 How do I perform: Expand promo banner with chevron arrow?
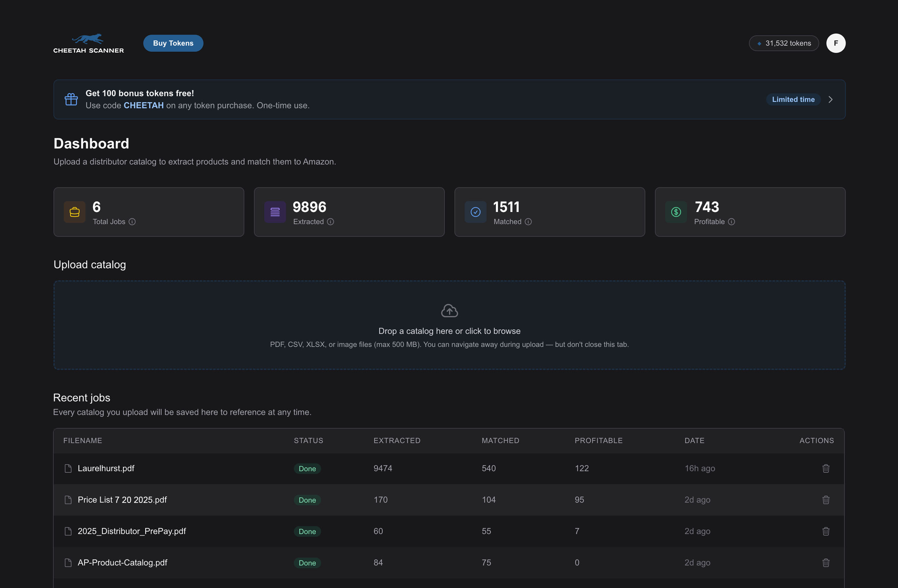[830, 99]
